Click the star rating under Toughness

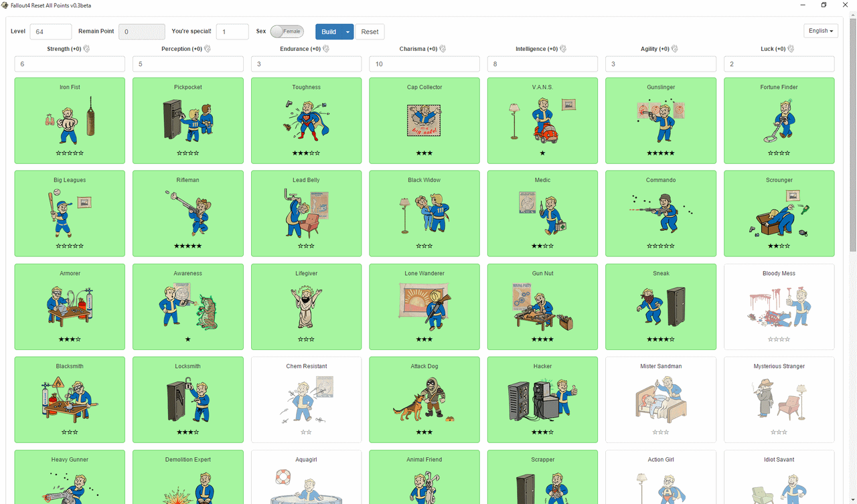[x=307, y=153]
